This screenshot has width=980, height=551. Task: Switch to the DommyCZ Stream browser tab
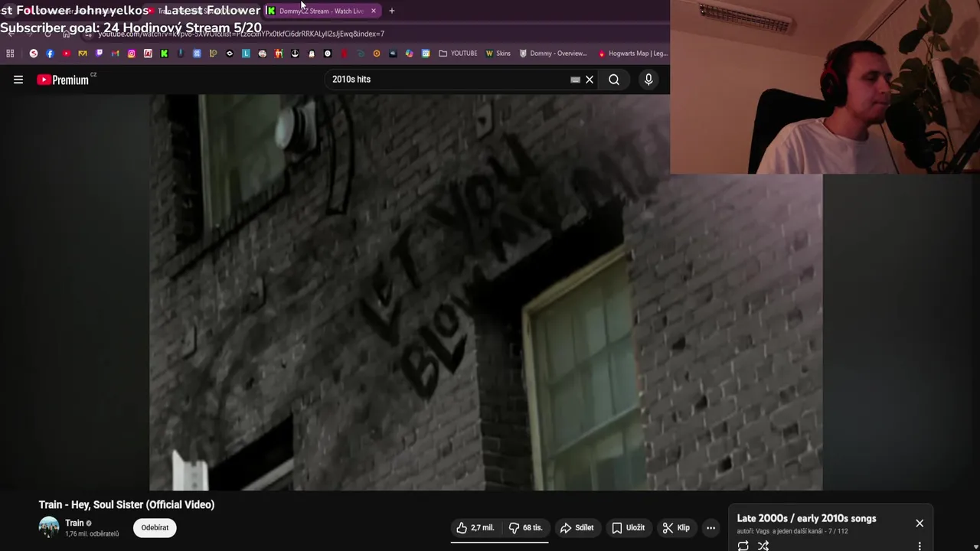321,11
